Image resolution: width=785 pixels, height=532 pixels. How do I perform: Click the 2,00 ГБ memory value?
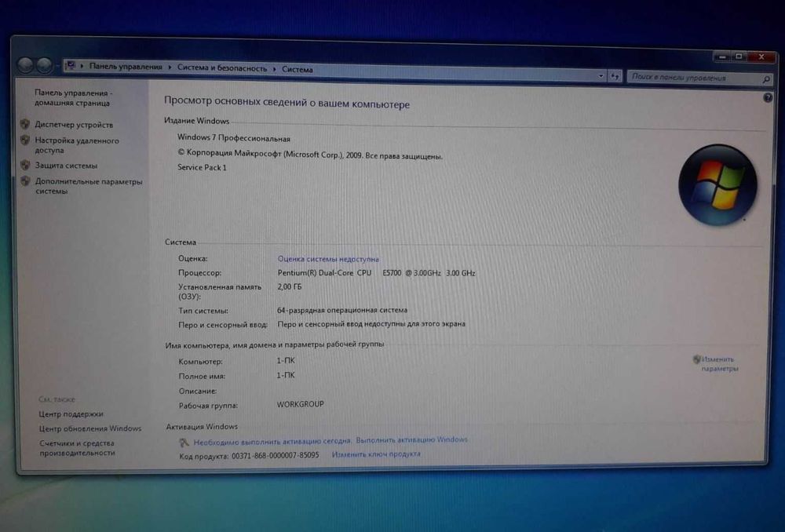coord(290,286)
